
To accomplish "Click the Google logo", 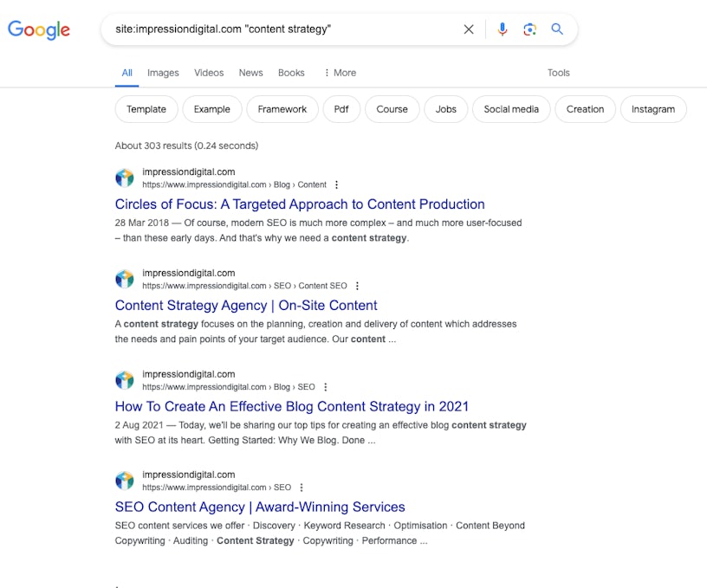I will pos(39,29).
